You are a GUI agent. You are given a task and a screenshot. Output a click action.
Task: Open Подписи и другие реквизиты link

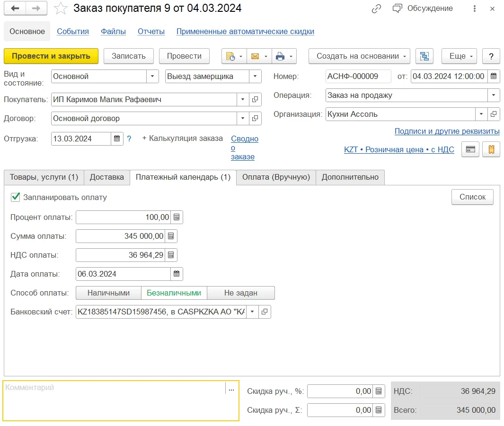[447, 131]
